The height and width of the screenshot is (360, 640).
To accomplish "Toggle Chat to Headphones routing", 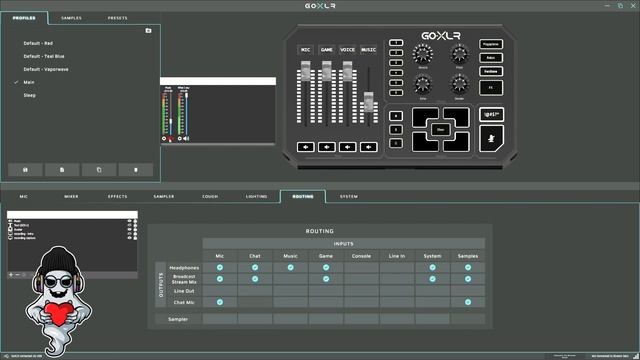I will coord(255,268).
